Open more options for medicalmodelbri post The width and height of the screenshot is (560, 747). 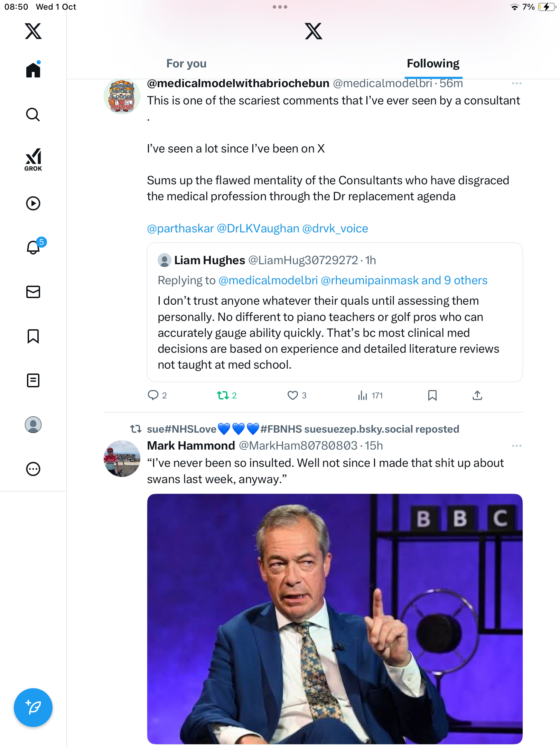(516, 83)
